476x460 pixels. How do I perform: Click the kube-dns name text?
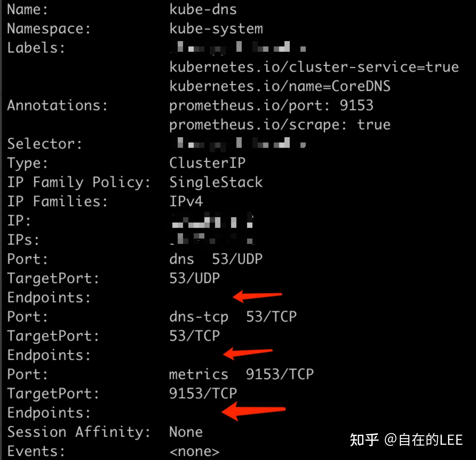pos(203,10)
